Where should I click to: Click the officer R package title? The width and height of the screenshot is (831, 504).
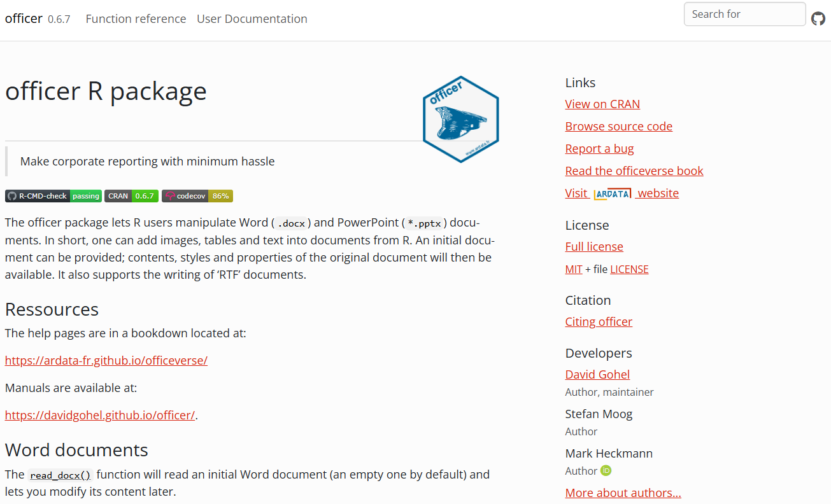pos(106,91)
